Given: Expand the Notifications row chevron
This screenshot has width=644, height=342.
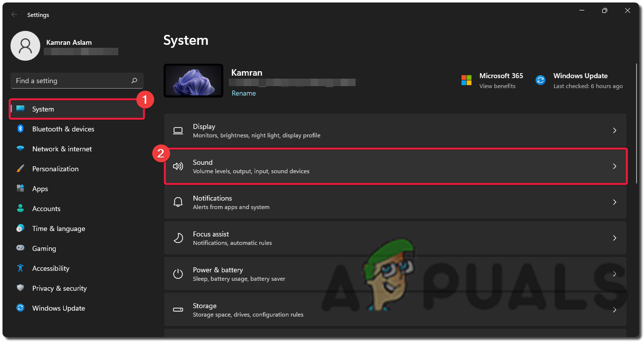Looking at the screenshot, I should 615,202.
